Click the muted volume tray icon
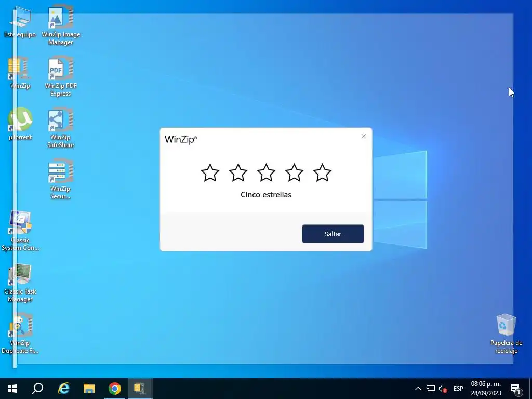 [x=443, y=389]
